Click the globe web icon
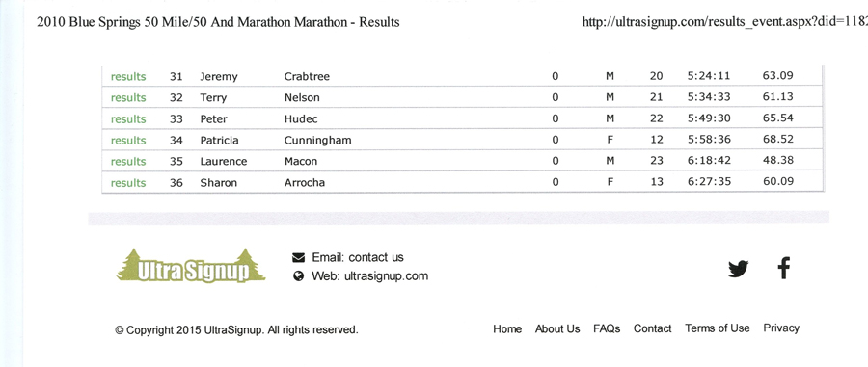This screenshot has height=367, width=868. [x=298, y=276]
